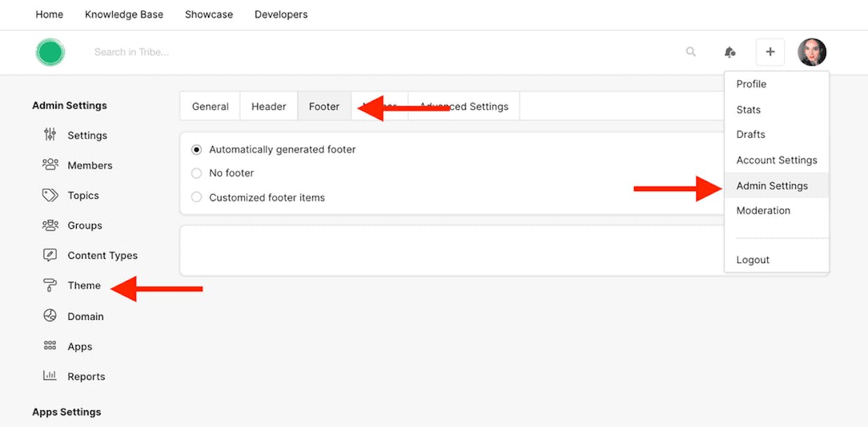
Task: Click the Content Types icon
Action: click(50, 255)
